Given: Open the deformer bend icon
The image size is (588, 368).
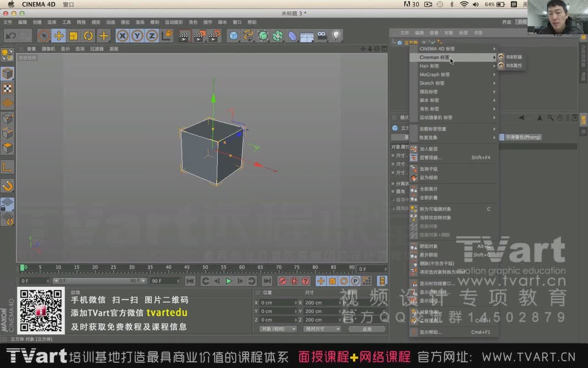Looking at the screenshot, I should click(x=293, y=35).
